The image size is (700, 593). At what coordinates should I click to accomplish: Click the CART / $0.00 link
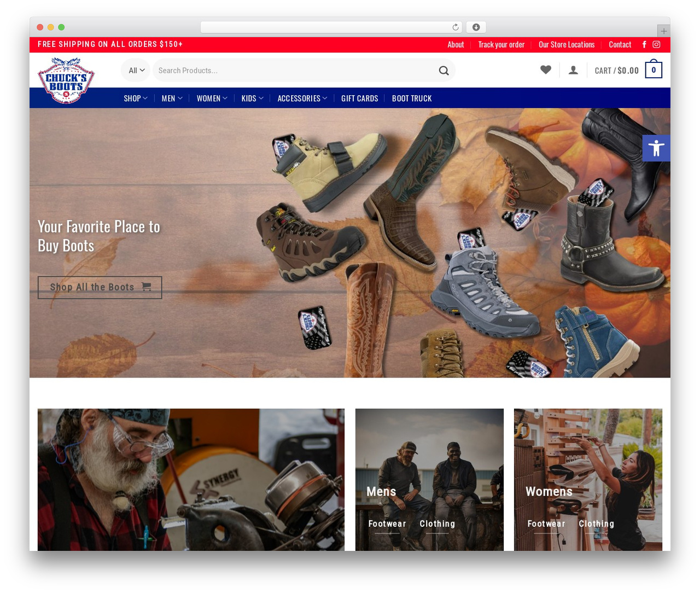point(617,71)
